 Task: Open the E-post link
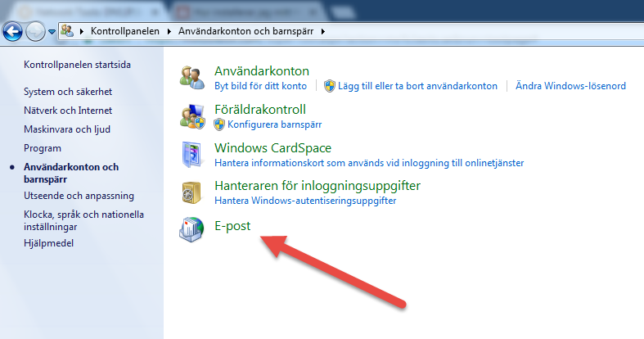tap(232, 226)
